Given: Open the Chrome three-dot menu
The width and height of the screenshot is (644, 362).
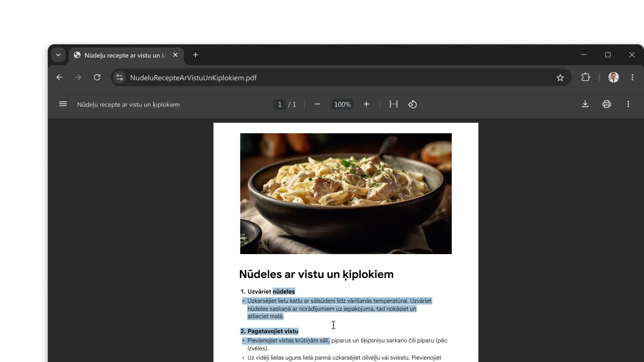Looking at the screenshot, I should click(x=633, y=77).
